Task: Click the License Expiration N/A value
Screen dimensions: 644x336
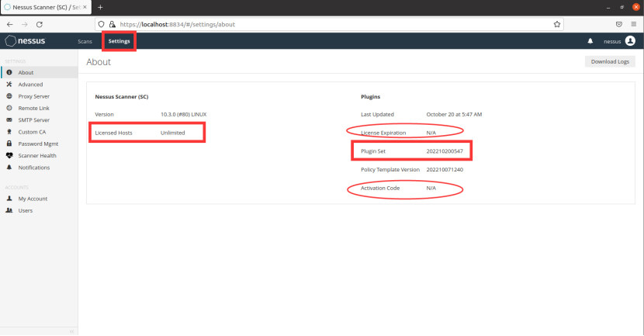Action: pos(431,133)
